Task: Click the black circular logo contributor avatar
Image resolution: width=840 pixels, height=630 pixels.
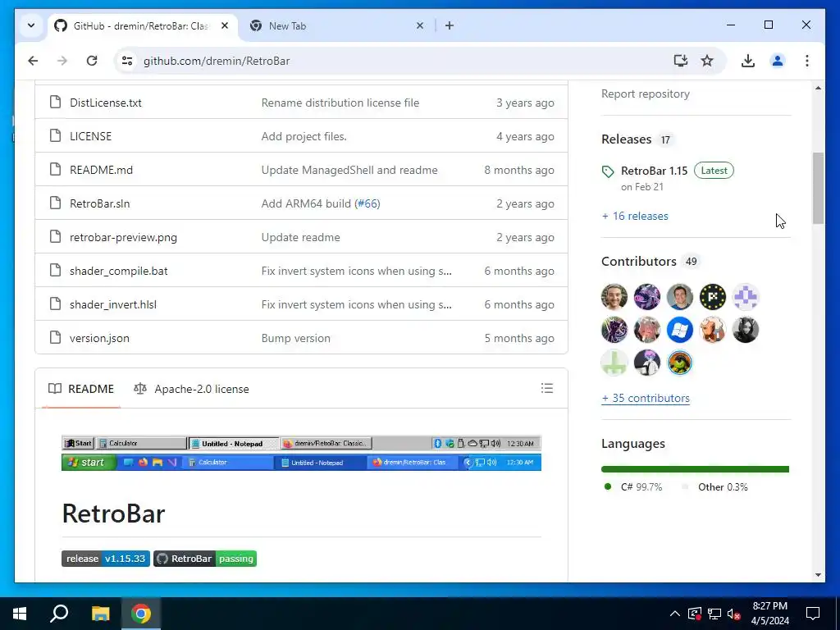Action: (713, 297)
